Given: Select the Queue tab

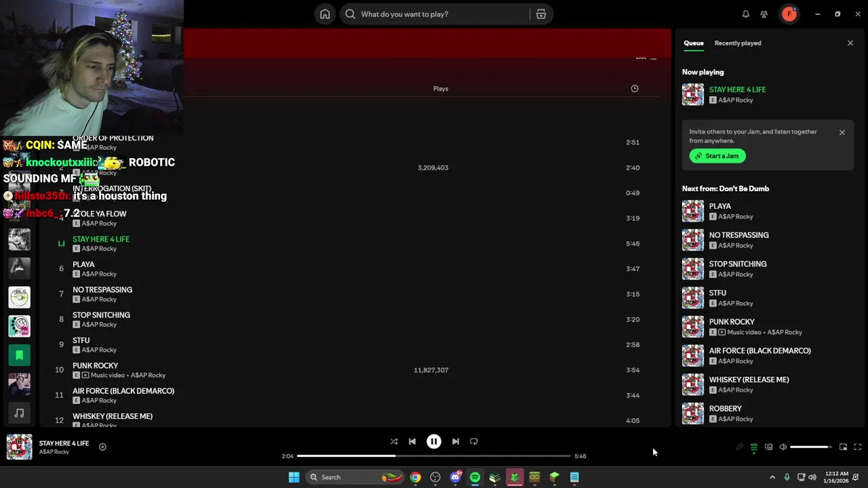Looking at the screenshot, I should (x=693, y=43).
